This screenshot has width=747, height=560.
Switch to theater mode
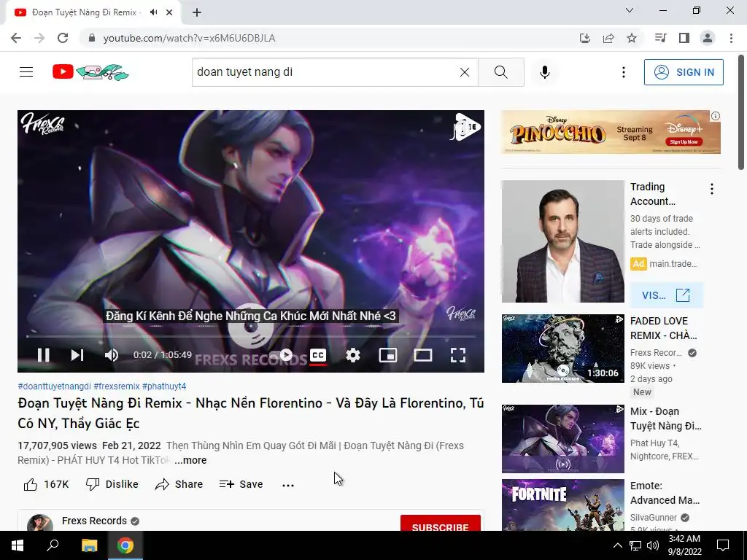tap(422, 355)
